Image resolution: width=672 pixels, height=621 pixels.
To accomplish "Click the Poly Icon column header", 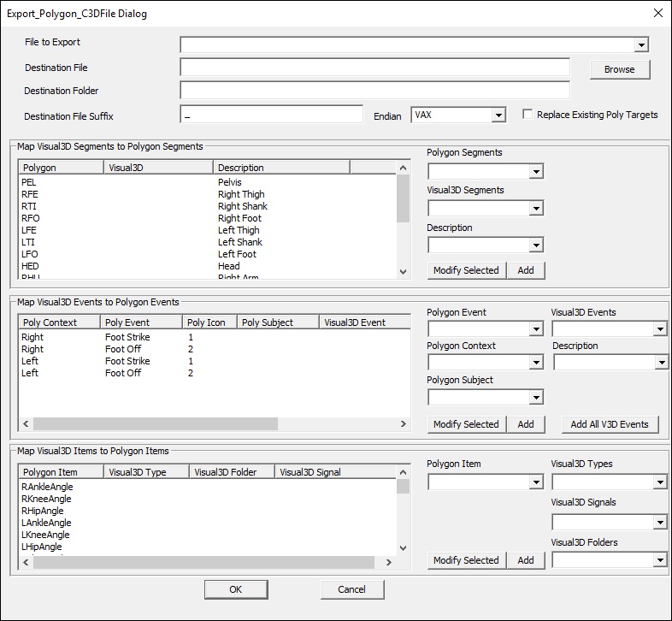I will [x=210, y=322].
